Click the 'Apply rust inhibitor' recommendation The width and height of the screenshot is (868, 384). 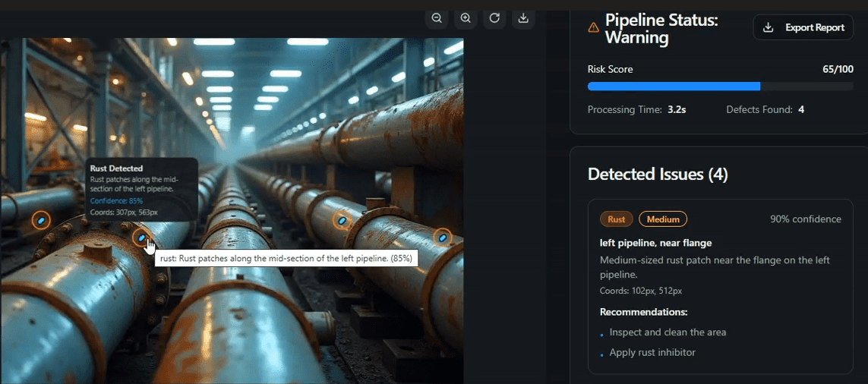click(x=652, y=352)
